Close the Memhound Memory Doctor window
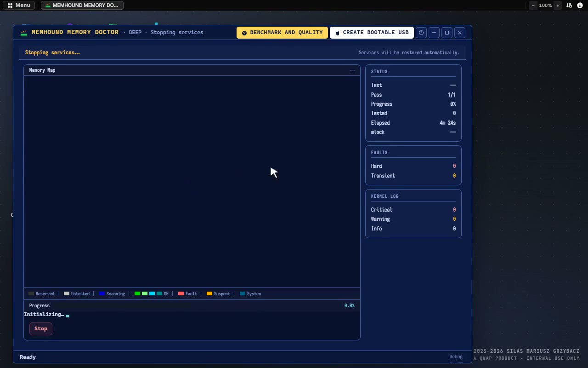This screenshot has width=588, height=368. click(460, 33)
